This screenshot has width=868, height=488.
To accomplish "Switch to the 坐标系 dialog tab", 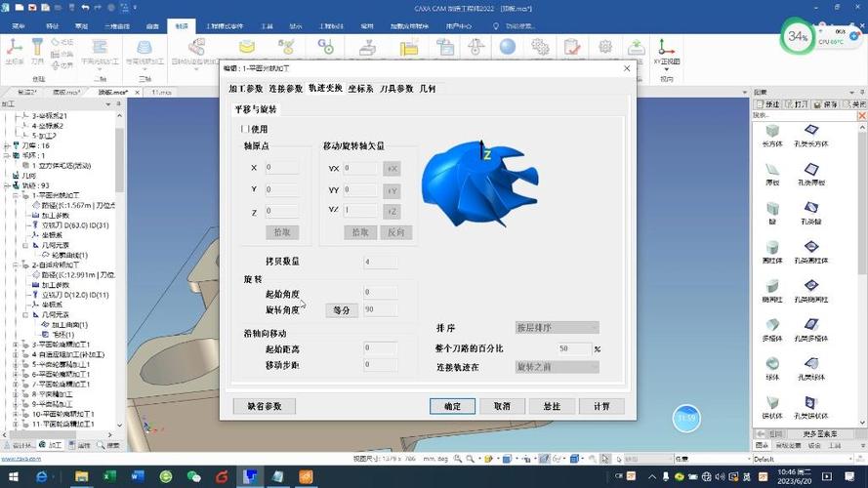I will (361, 89).
